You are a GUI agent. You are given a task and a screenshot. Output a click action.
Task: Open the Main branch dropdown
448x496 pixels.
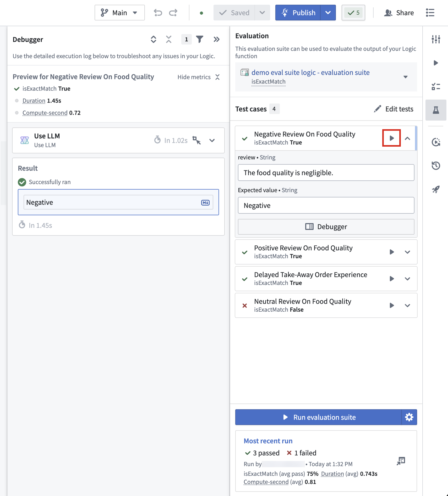coord(120,13)
